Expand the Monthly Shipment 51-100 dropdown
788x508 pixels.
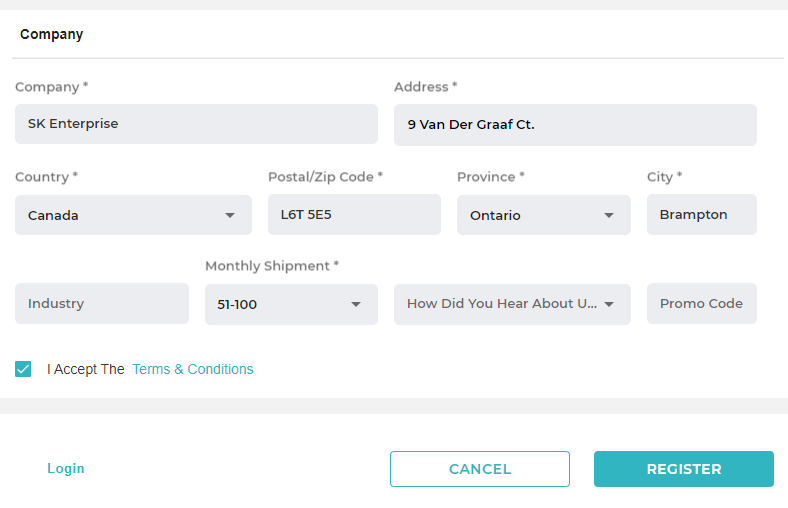(x=291, y=304)
